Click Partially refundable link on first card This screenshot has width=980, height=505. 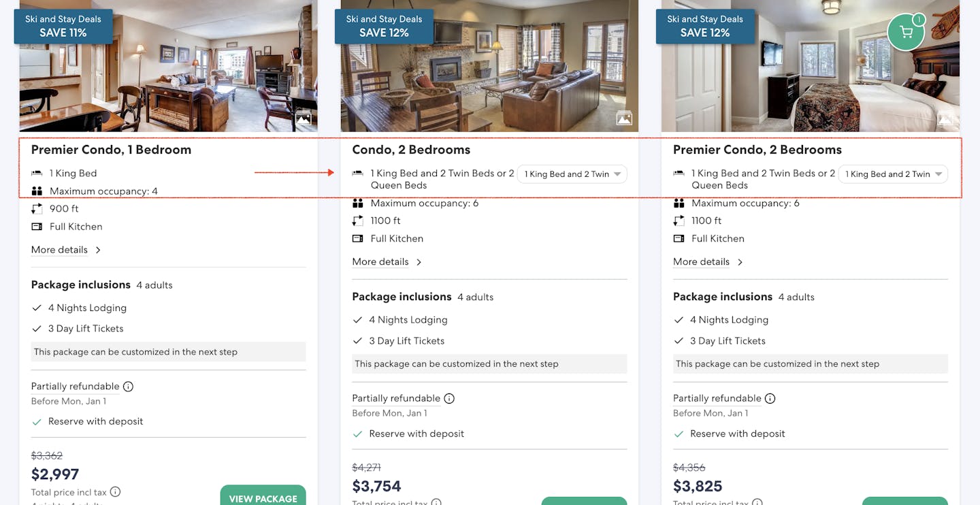[75, 387]
